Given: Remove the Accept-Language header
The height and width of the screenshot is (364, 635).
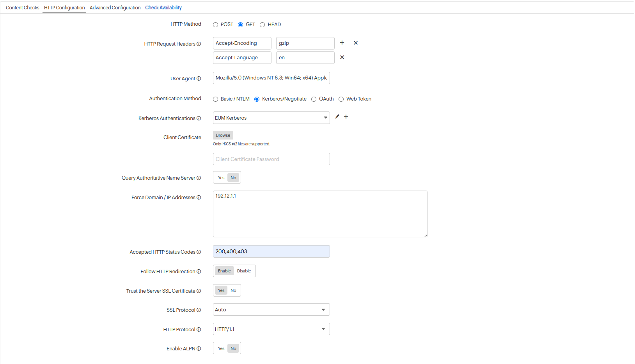Looking at the screenshot, I should tap(342, 57).
